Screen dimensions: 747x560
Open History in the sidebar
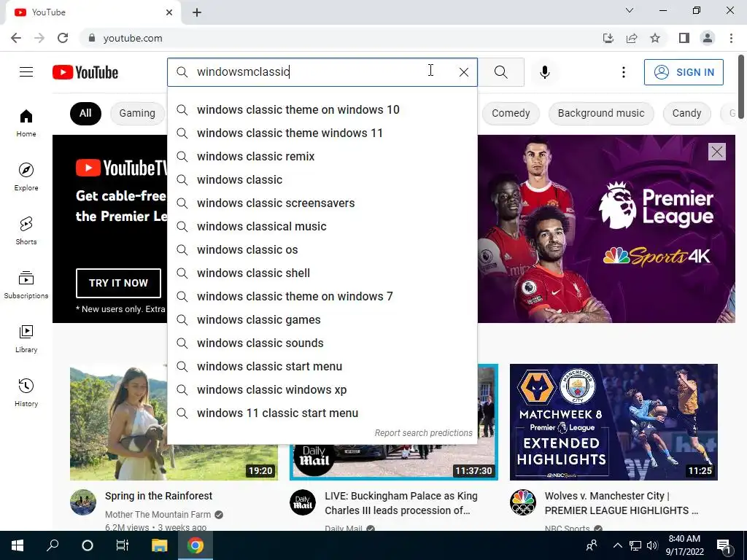[x=26, y=392]
